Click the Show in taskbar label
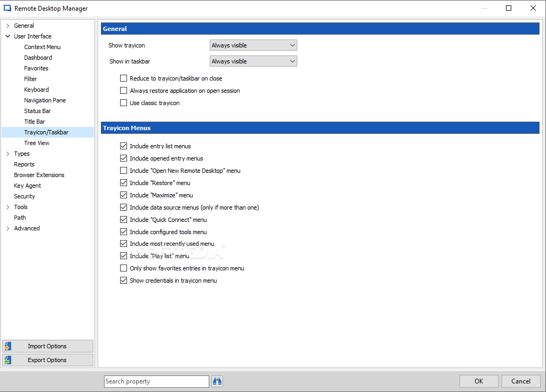 click(x=130, y=61)
